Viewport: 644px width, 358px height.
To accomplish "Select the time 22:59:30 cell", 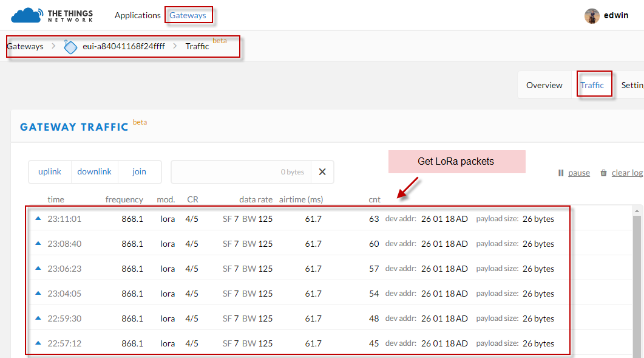I will pyautogui.click(x=64, y=318).
